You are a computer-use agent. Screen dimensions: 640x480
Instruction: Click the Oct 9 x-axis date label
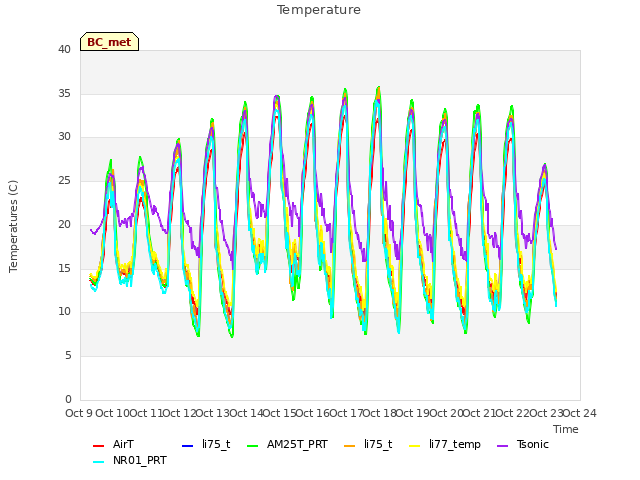[x=79, y=413]
